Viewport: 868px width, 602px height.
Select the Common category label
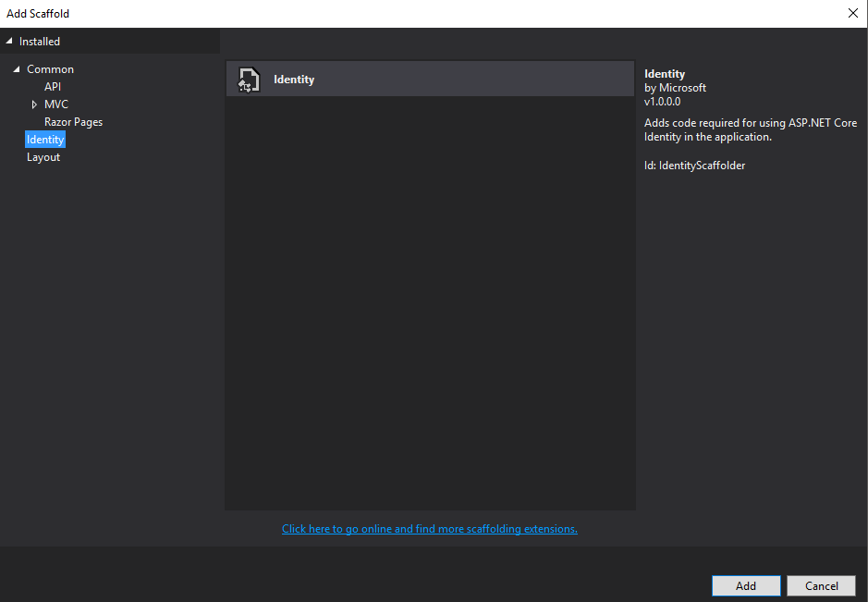point(50,69)
